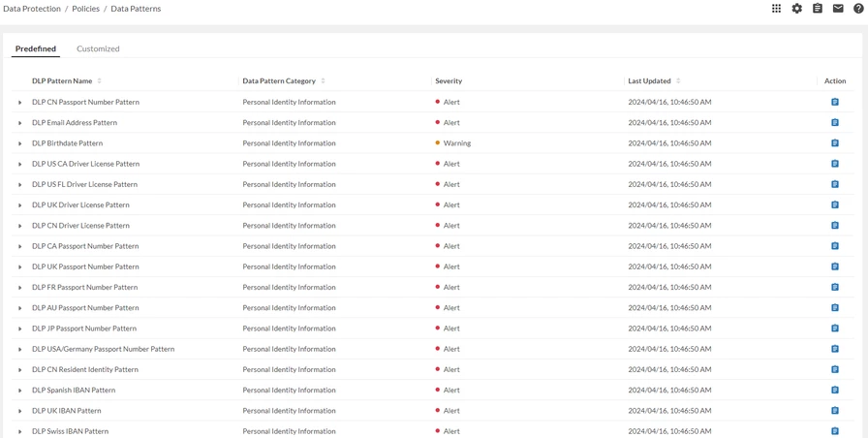Screen dimensions: 868x438
Task: Expand the DLP FR Passport Number Pattern row
Action: [x=20, y=288]
